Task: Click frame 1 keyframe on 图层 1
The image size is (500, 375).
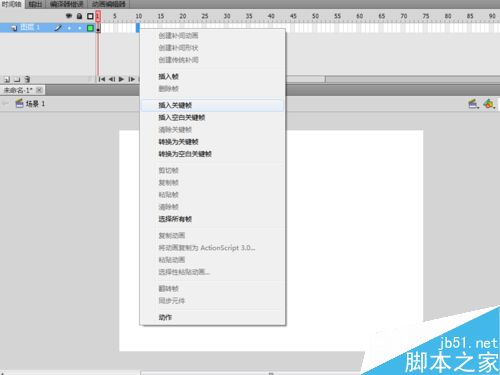Action: (98, 28)
